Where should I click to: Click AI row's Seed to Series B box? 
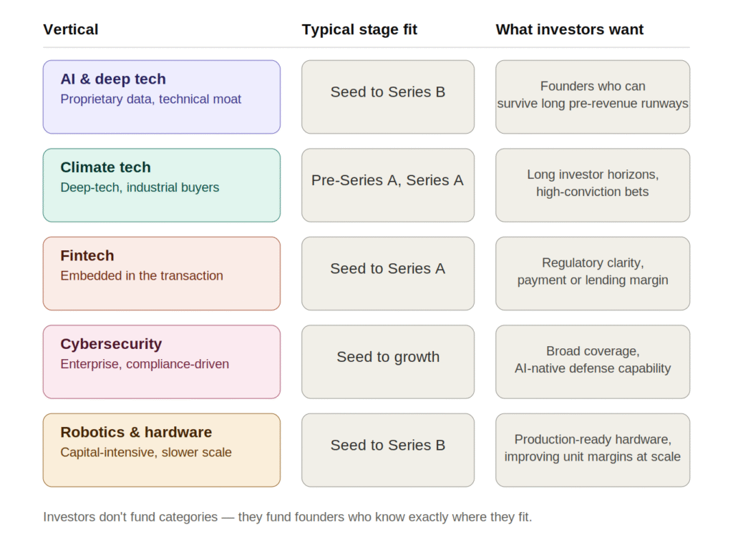pos(388,97)
